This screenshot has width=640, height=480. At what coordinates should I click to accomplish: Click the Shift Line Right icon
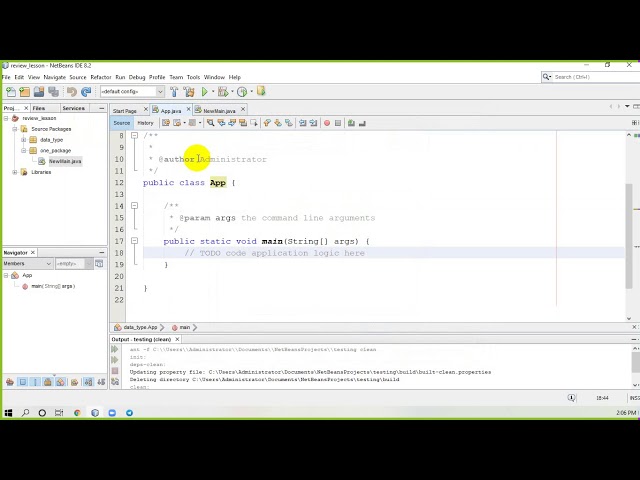(x=313, y=123)
